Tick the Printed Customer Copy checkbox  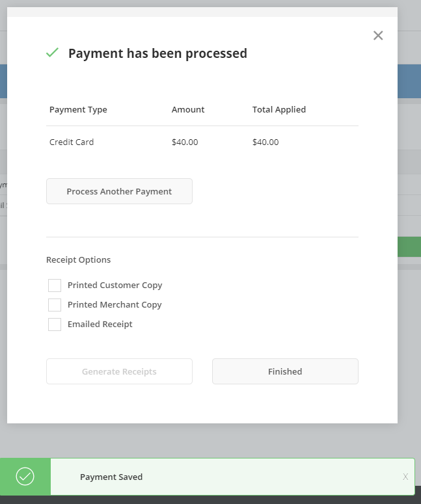[x=55, y=285]
